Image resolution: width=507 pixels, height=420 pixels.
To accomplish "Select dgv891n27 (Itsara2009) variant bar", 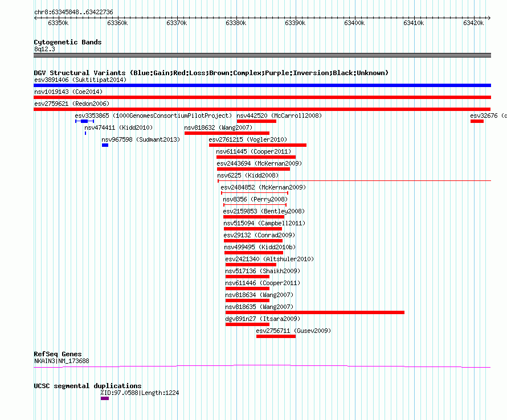I will [x=247, y=324].
